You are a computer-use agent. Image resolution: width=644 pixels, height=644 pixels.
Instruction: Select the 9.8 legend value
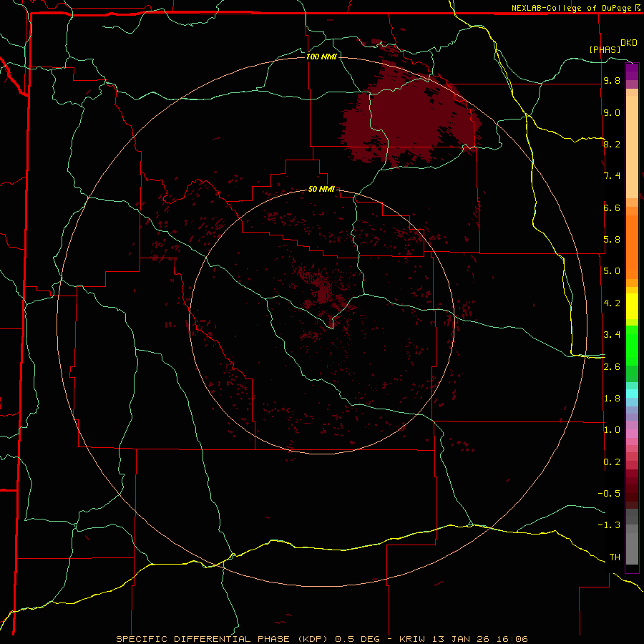tap(612, 81)
